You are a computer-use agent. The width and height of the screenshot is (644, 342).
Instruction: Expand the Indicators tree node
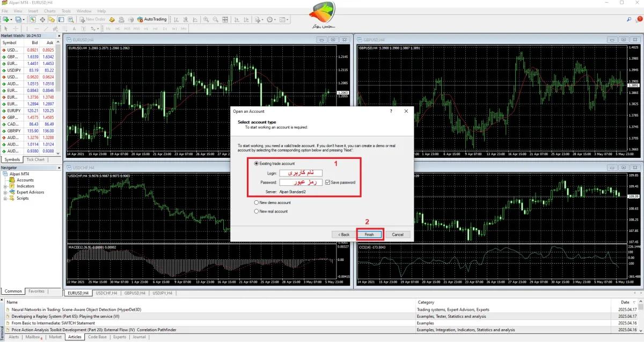(x=5, y=186)
